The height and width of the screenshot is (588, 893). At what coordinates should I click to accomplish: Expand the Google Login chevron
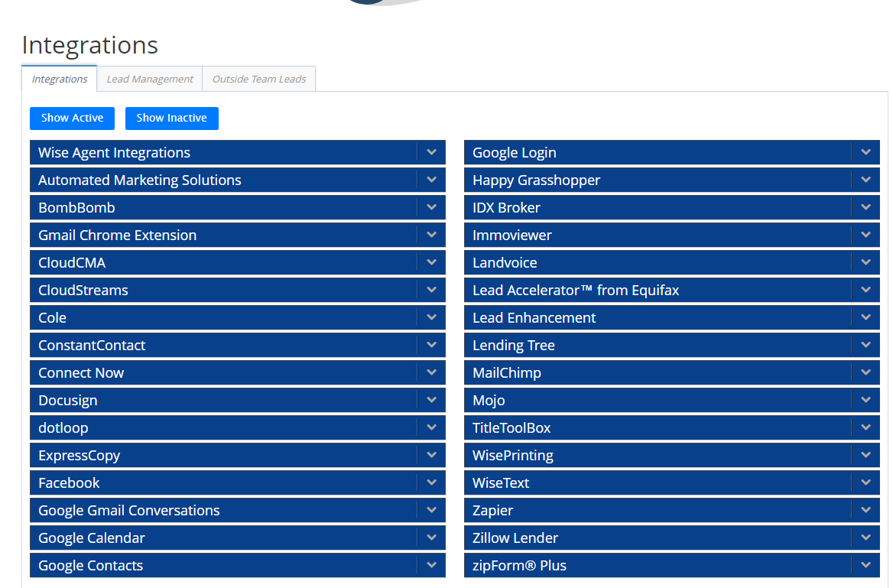click(x=866, y=152)
